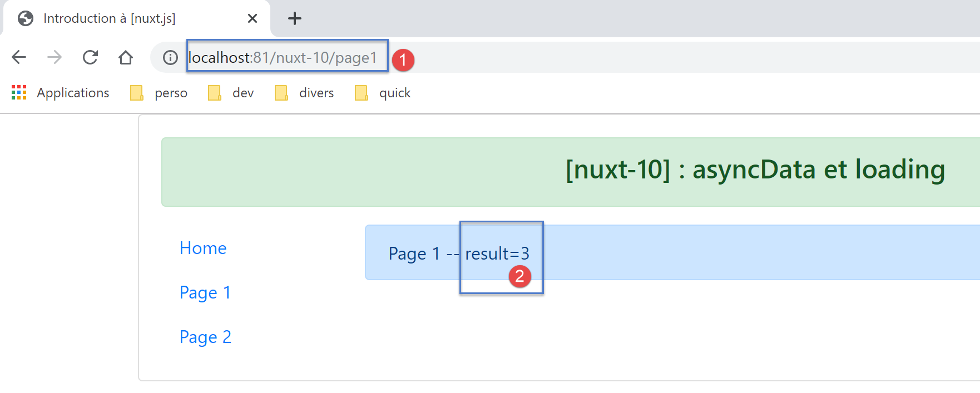Open a new tab with plus button
980x393 pixels.
coord(294,18)
